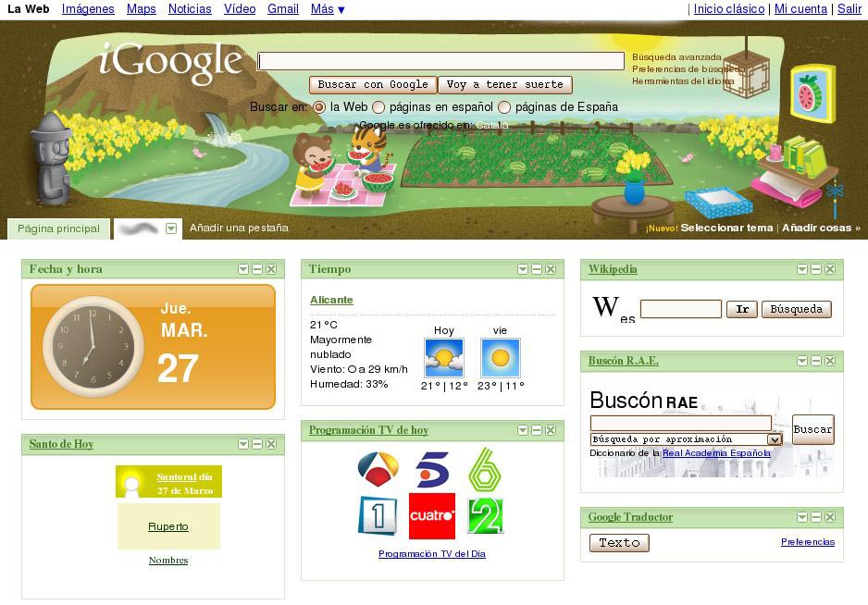
Task: Open Noticias in the top bar
Action: [190, 9]
